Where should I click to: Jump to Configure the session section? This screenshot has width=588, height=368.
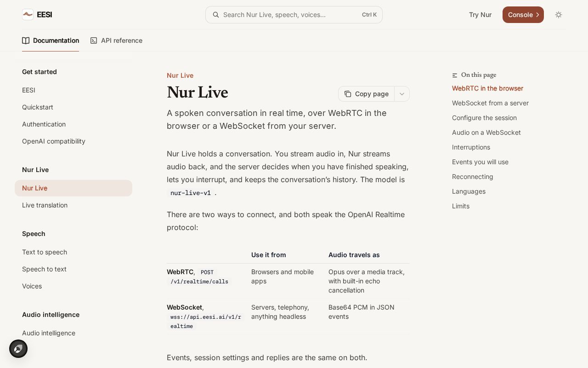pyautogui.click(x=484, y=118)
